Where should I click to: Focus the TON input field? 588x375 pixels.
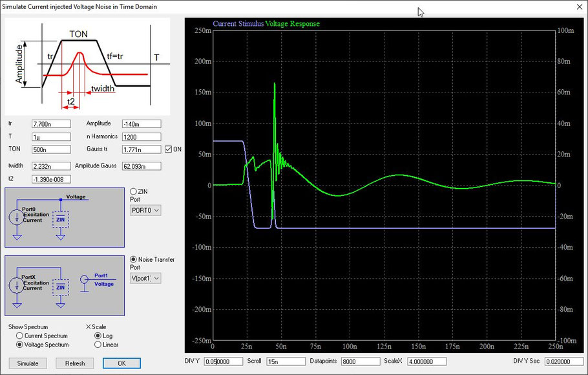click(50, 149)
